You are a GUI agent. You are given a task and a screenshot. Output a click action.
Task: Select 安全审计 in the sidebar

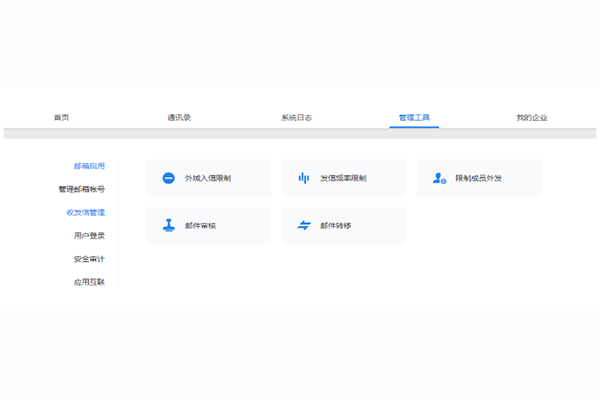tap(89, 259)
